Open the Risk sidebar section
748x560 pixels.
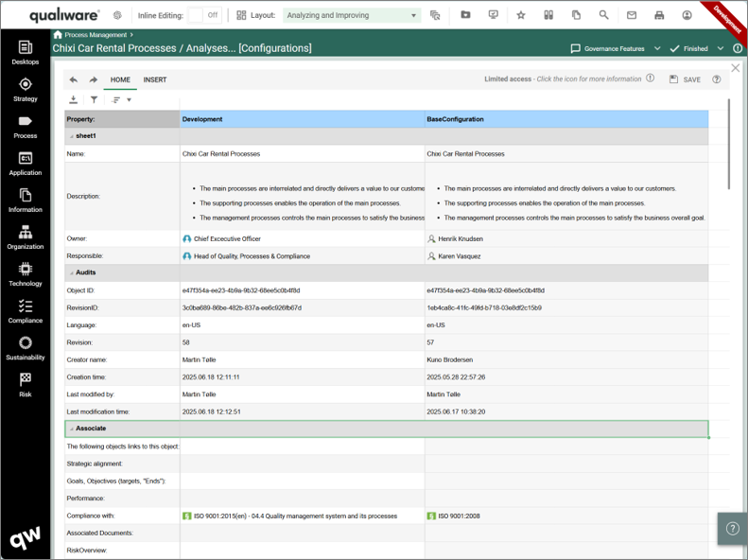(x=26, y=385)
